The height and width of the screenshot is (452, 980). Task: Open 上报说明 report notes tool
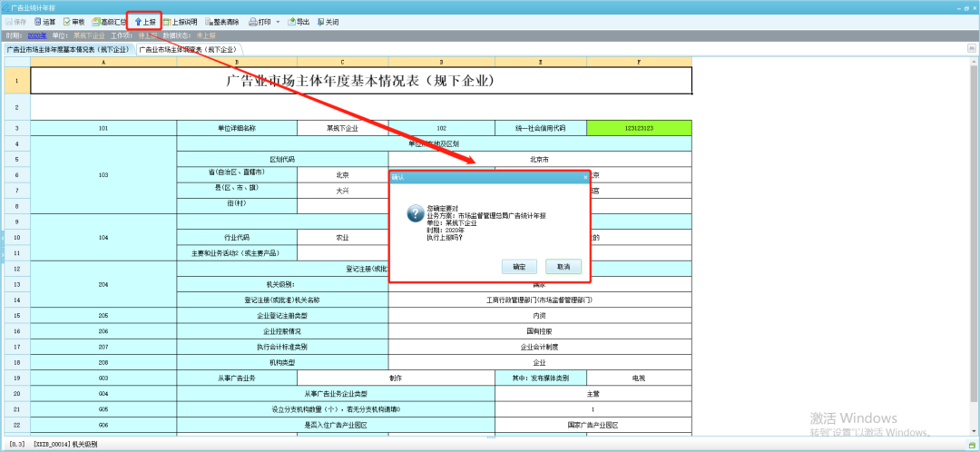pos(180,22)
